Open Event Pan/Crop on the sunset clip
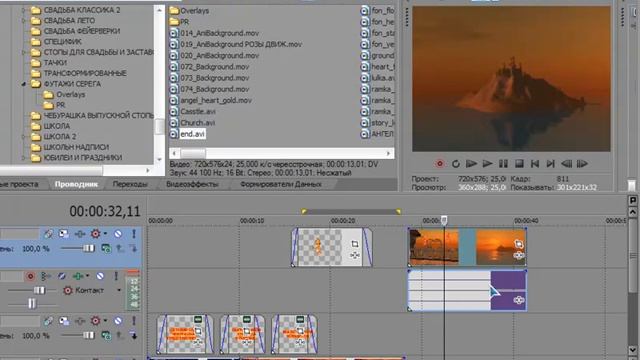 tap(519, 244)
